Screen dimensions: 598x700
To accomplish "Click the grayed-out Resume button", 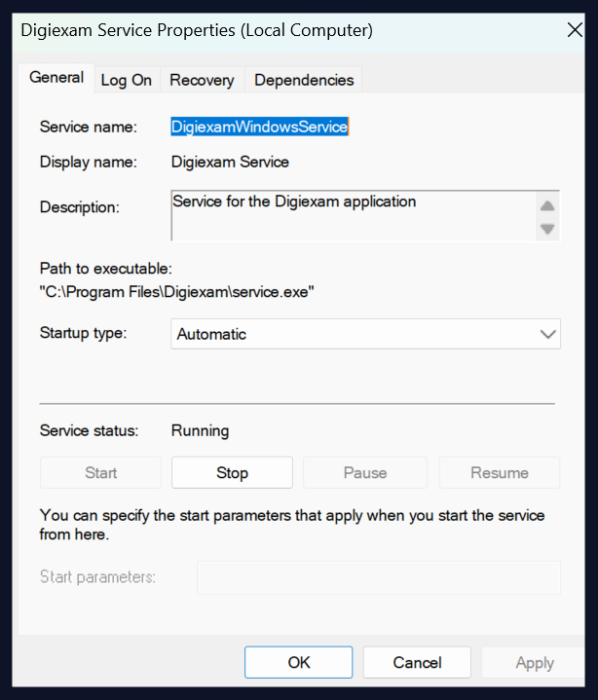I will point(500,473).
